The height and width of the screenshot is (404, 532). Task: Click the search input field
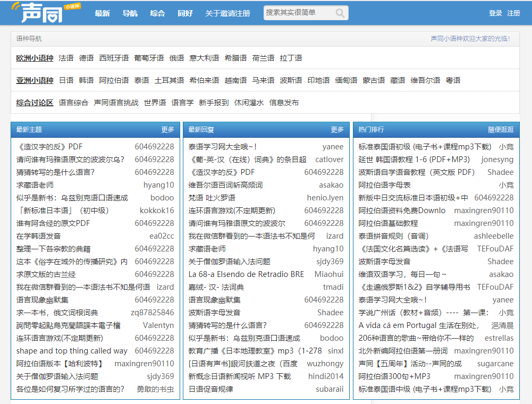tap(298, 13)
